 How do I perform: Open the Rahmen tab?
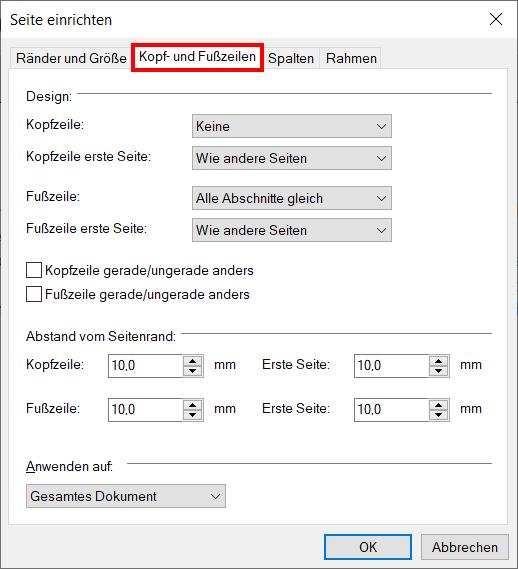(351, 58)
